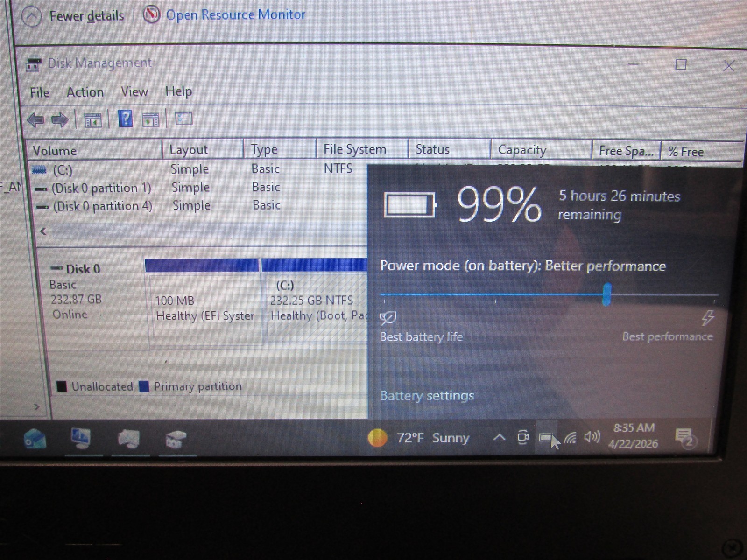
Task: Sort by the Capacity column header
Action: pos(542,150)
